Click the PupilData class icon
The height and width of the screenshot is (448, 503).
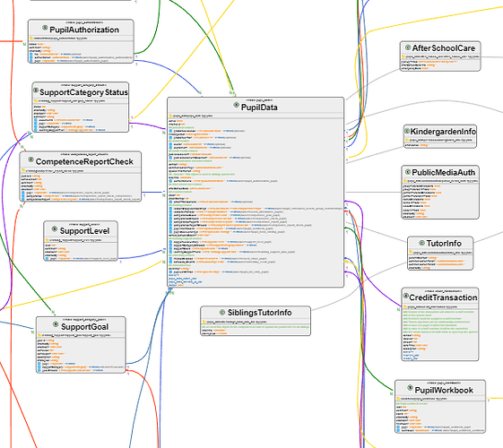236,105
